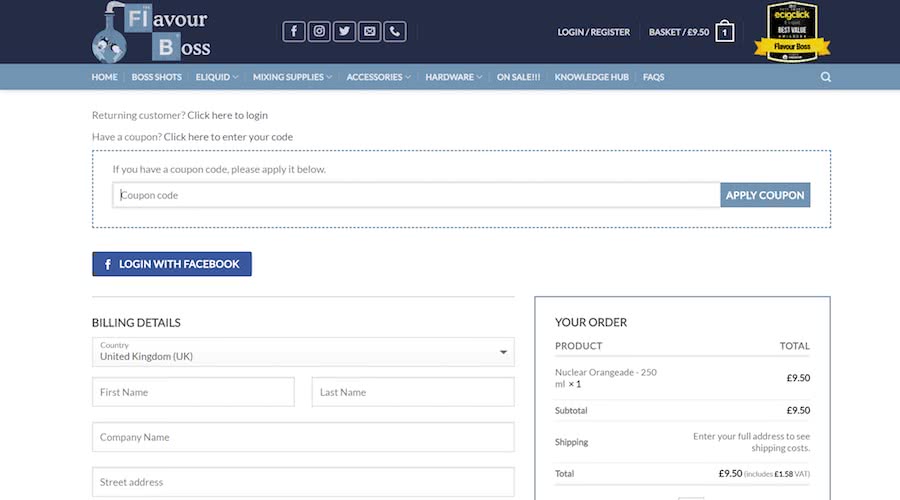Click the Subtotal £9.50 amount

point(798,410)
